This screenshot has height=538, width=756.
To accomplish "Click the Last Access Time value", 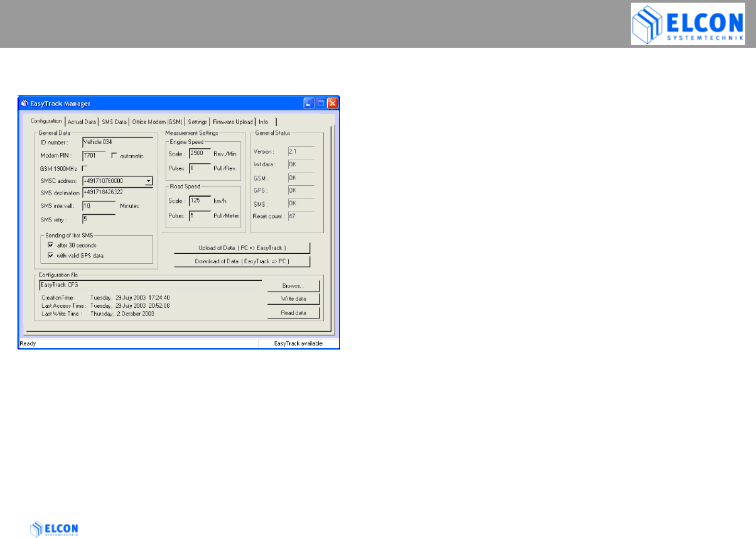I will [130, 306].
